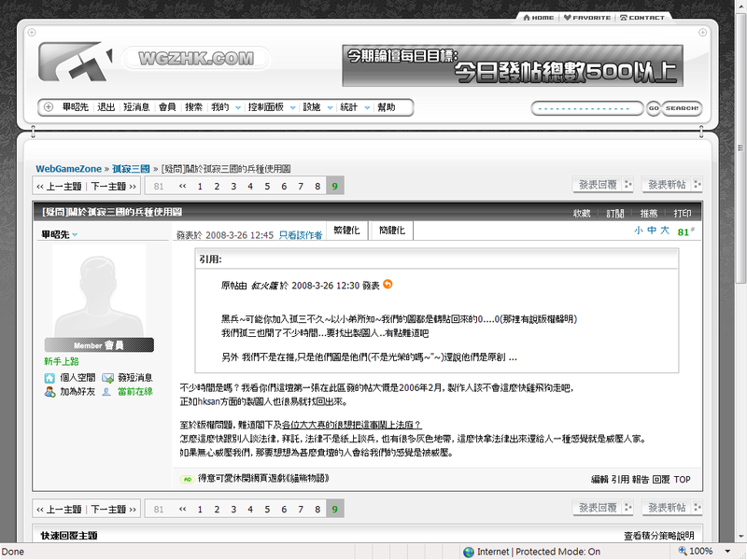
Task: Open 個人空間 personal space house icon
Action: coord(50,378)
